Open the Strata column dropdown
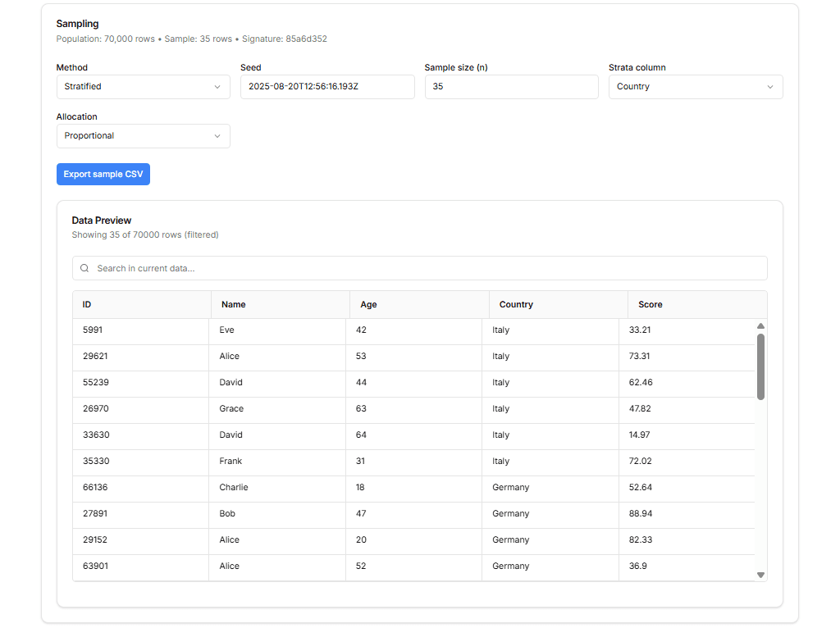The image size is (840, 637). 695,87
